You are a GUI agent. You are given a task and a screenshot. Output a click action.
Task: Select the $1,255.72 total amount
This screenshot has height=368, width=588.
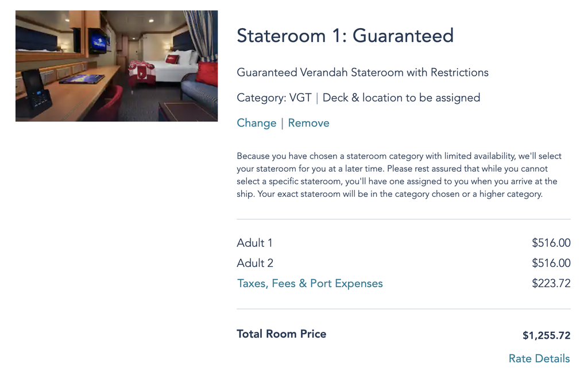coord(546,335)
